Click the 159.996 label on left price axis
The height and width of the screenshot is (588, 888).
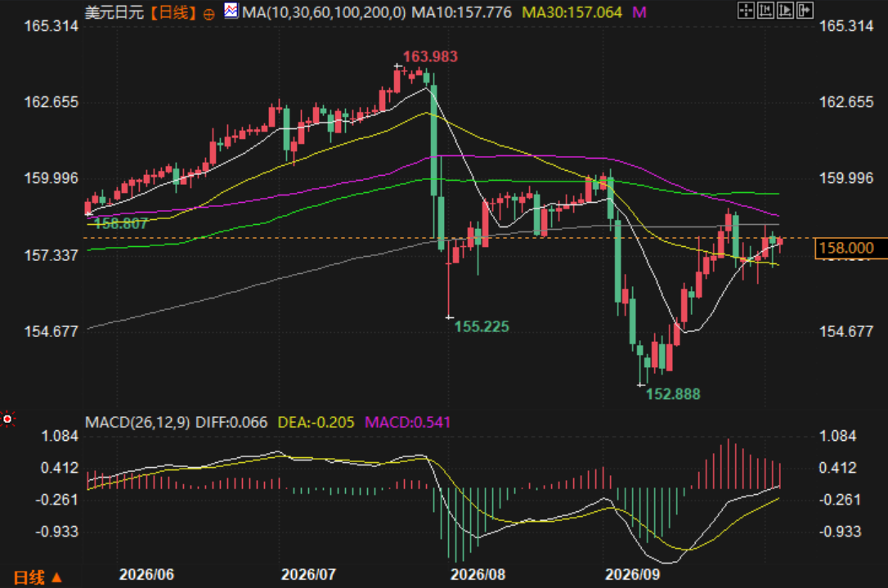click(x=51, y=178)
